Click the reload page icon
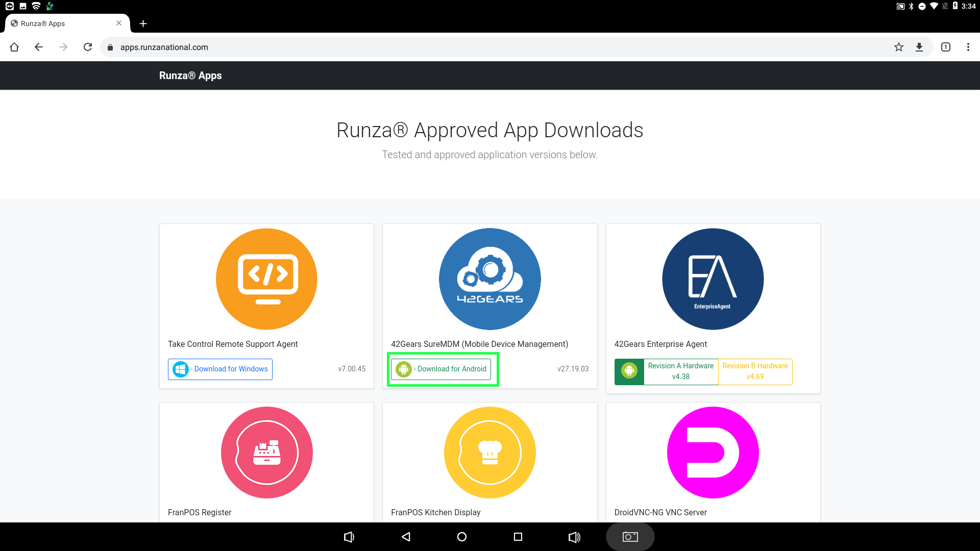Screen dimensions: 980x551 (88, 47)
